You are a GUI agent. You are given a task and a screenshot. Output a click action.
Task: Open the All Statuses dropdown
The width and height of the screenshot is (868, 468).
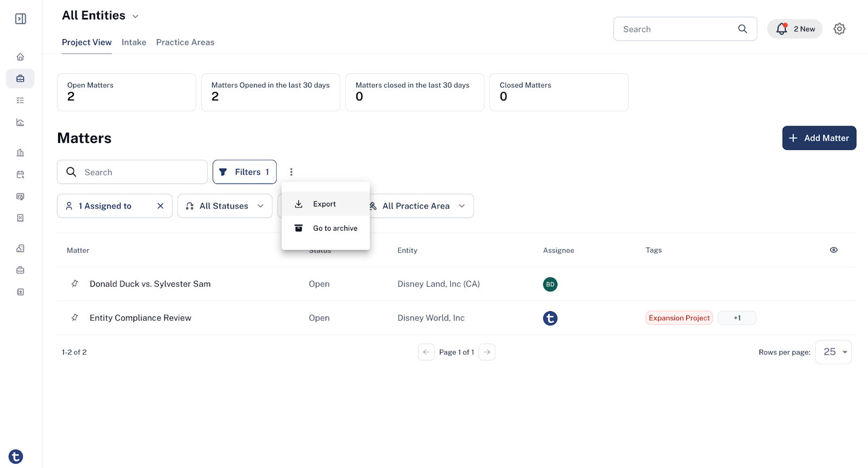coord(225,206)
